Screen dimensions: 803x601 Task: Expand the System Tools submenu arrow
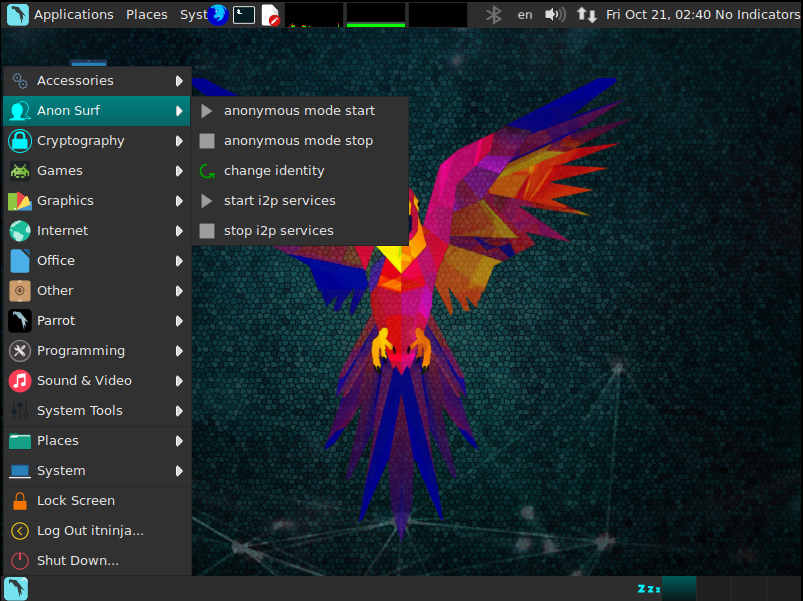179,411
